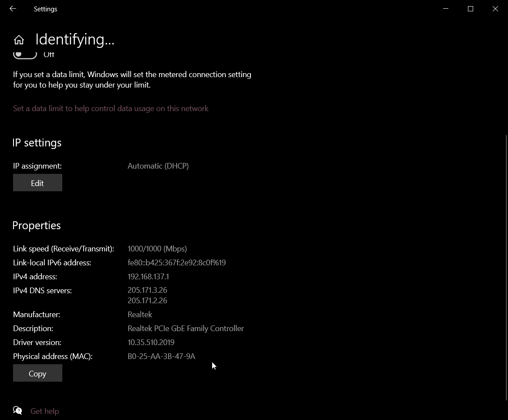
Task: Select the Link-local IPv6 address value
Action: [176, 263]
